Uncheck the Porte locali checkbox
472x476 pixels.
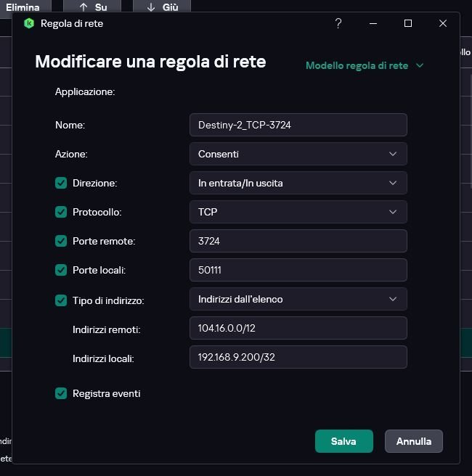coord(61,270)
